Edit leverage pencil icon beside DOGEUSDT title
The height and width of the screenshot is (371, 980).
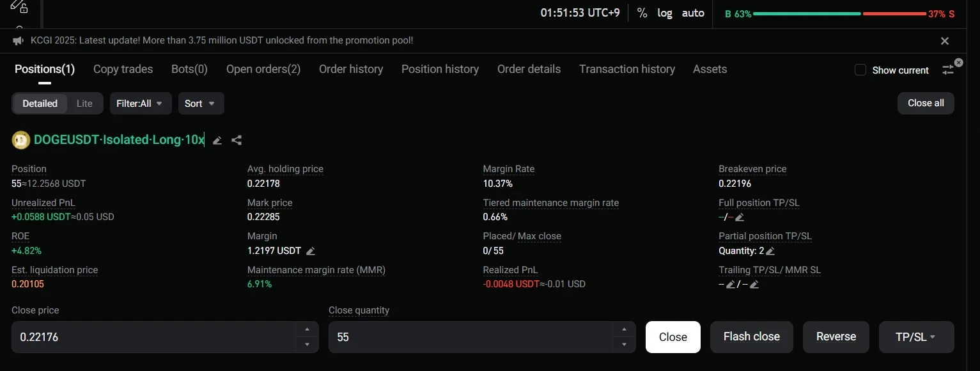pyautogui.click(x=217, y=140)
